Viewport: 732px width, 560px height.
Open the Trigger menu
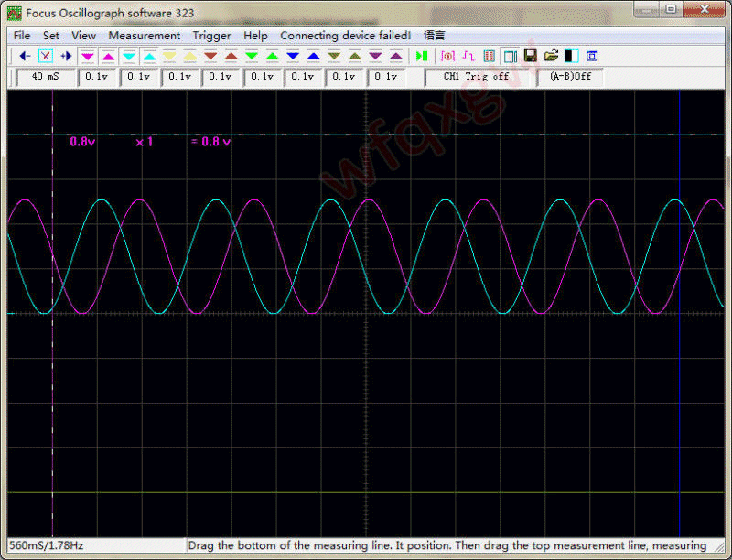click(211, 35)
